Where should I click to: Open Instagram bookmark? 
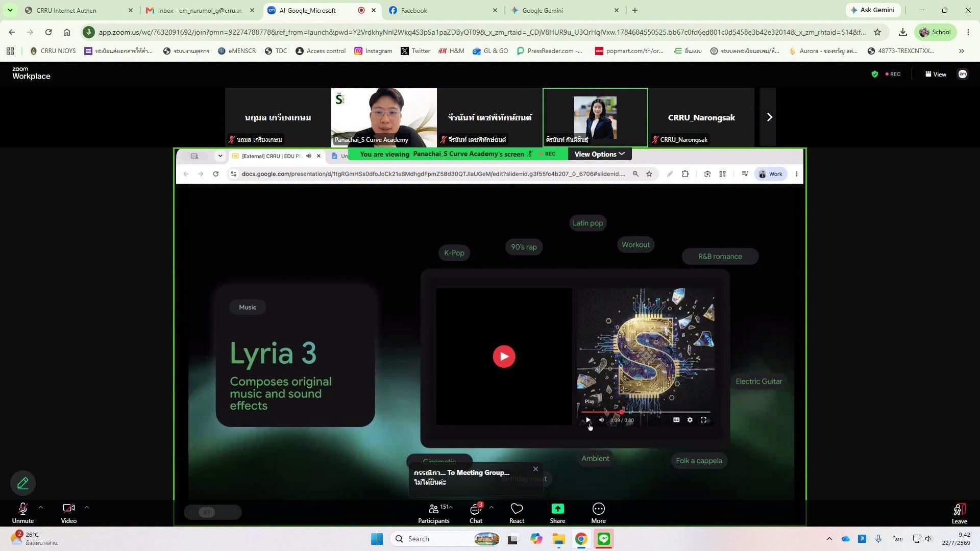pyautogui.click(x=374, y=51)
